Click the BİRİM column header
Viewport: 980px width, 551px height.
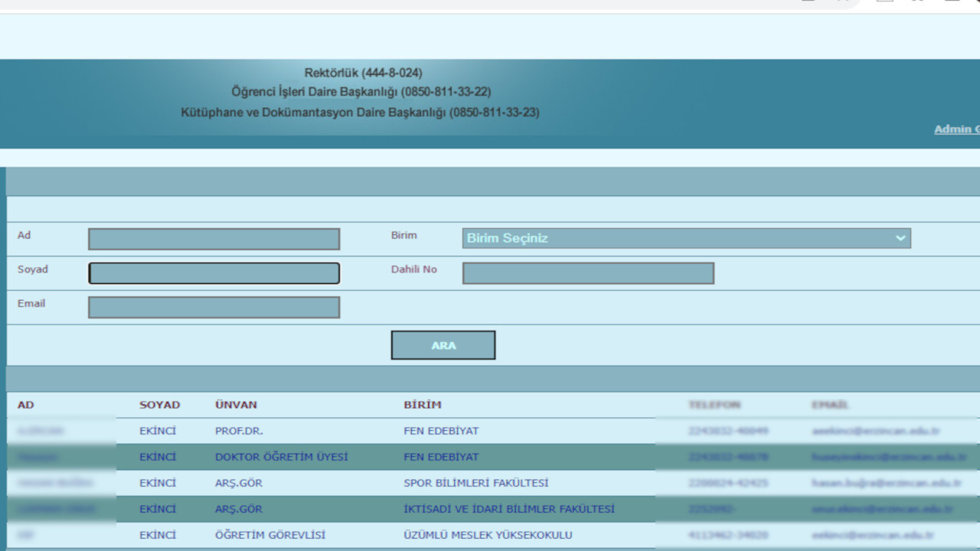coord(423,405)
